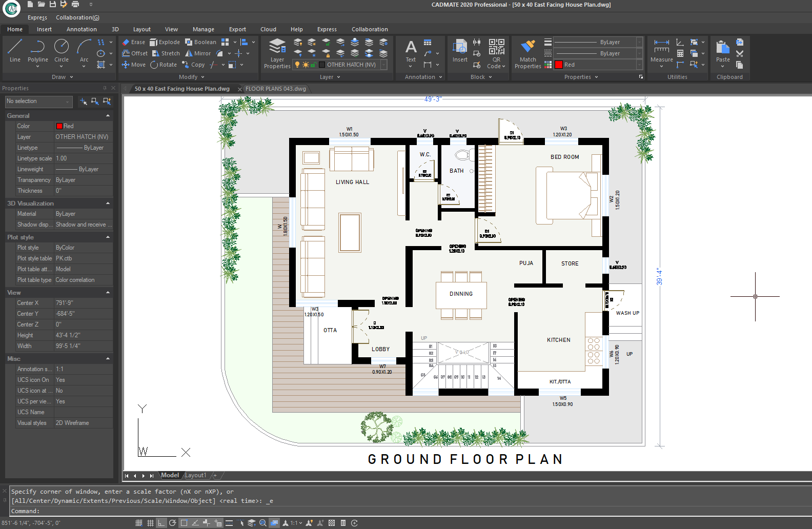Click Color Red value in properties
This screenshot has height=529, width=812.
[x=84, y=126]
